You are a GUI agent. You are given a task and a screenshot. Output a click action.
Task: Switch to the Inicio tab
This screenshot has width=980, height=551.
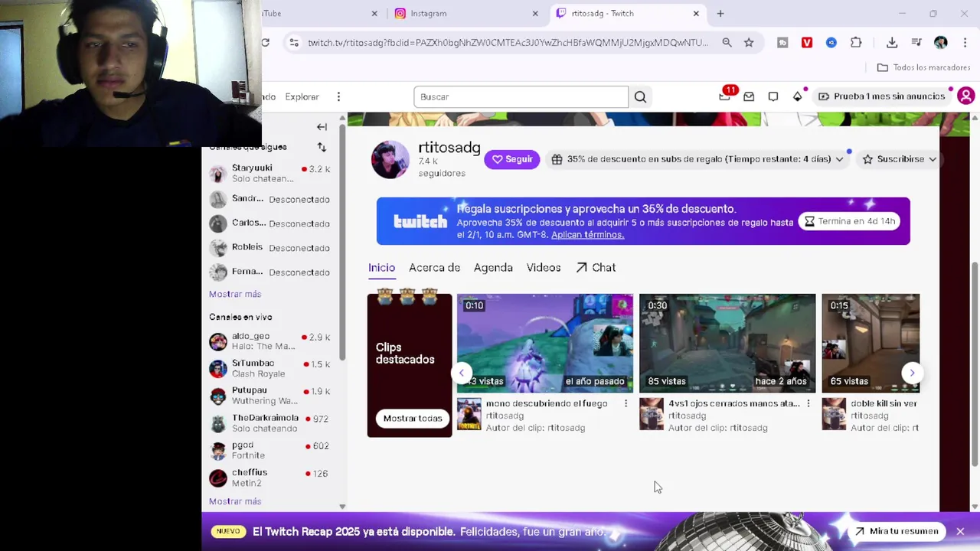(381, 267)
